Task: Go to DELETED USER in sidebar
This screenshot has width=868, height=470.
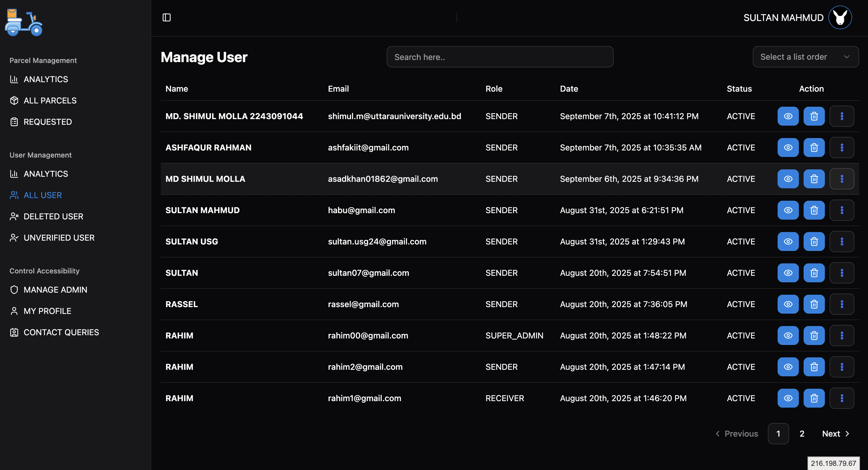Action: [53, 216]
